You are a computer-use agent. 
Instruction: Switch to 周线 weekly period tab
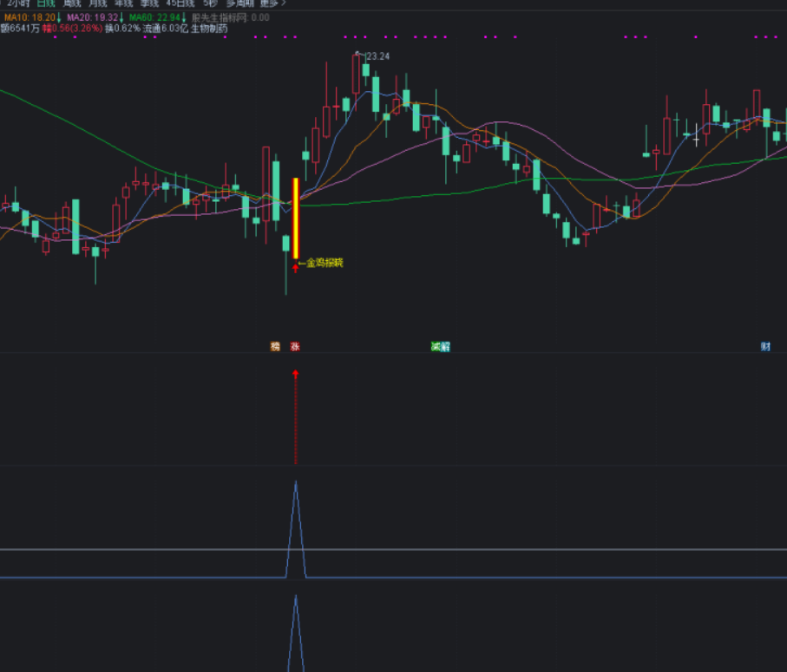tap(72, 3)
